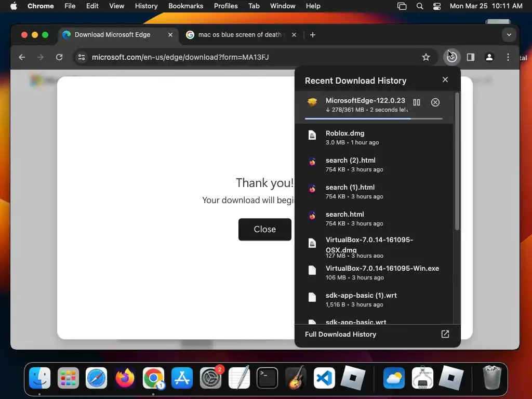This screenshot has width=532, height=399.
Task: Click the Close button on the Thank you dialog
Action: click(x=264, y=229)
